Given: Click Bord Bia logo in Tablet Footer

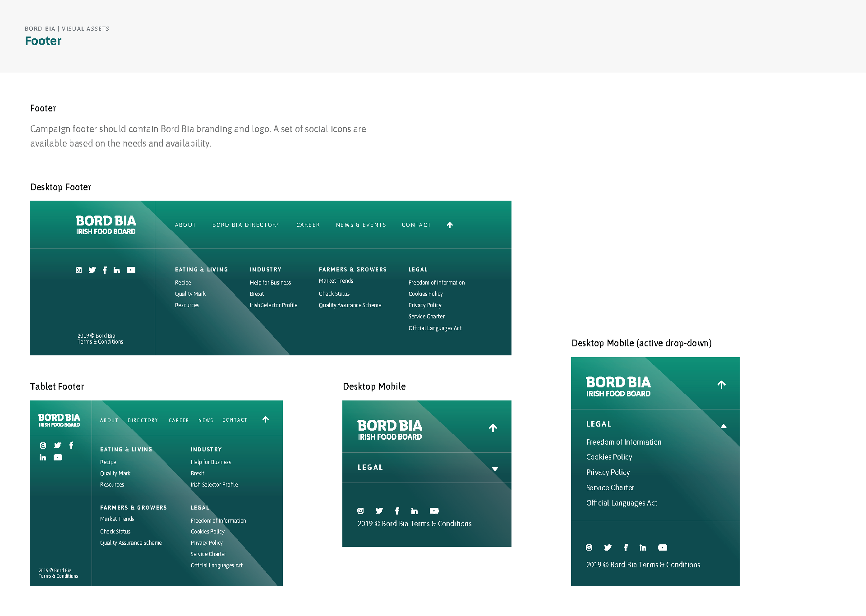Looking at the screenshot, I should click(x=59, y=420).
